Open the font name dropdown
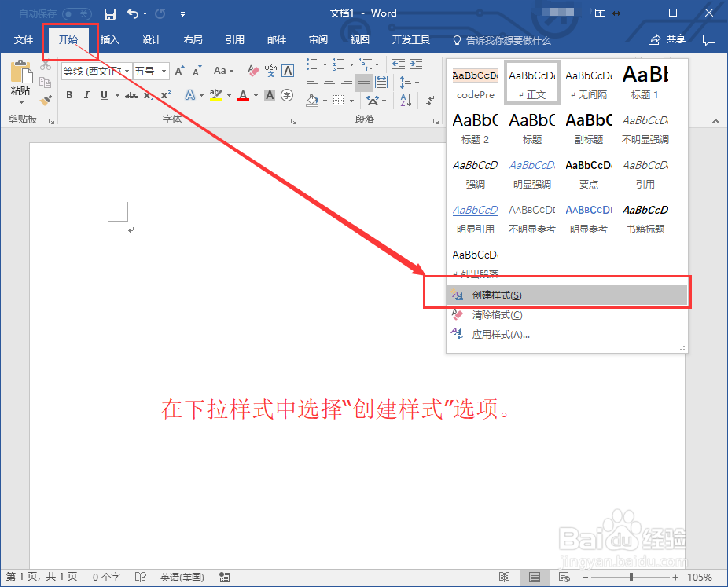This screenshot has height=587, width=728. click(x=127, y=71)
